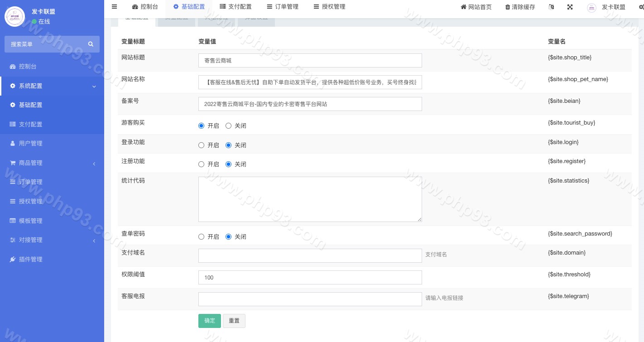Click the search magnifier icon in sidebar
Viewport: 644px width, 342px height.
coord(91,44)
